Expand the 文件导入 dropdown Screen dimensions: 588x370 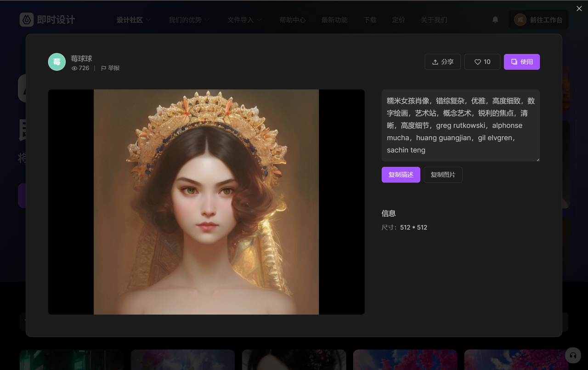[x=244, y=20]
